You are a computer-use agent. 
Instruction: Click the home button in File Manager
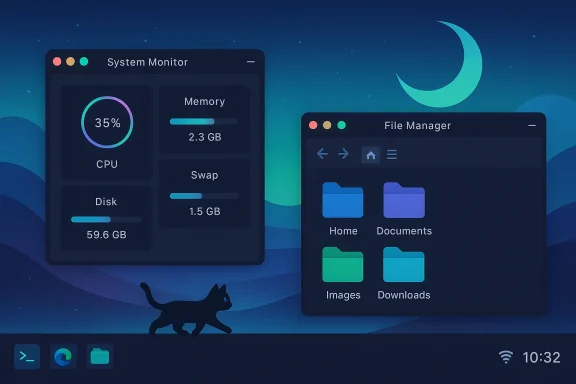pyautogui.click(x=371, y=155)
